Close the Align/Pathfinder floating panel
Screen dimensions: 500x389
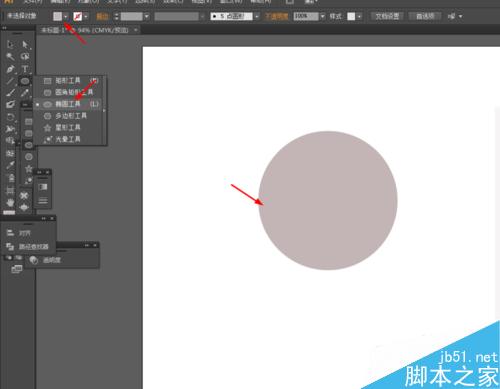(52, 218)
